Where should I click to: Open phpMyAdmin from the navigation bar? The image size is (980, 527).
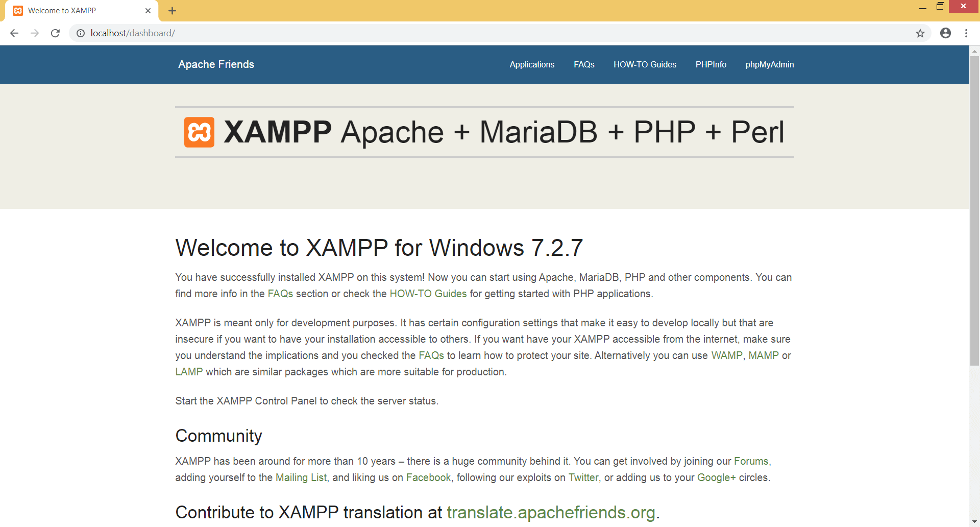coord(770,64)
